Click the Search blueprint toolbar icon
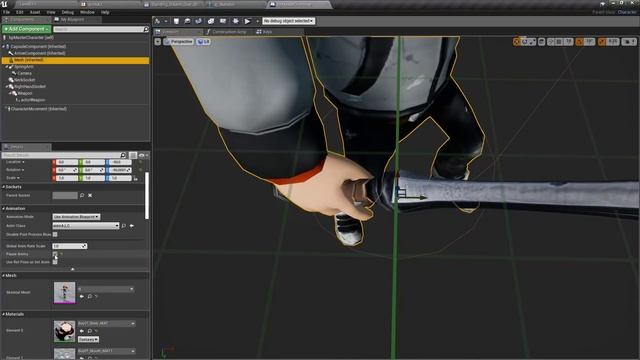Image resolution: width=640 pixels, height=360 pixels. (x=198, y=21)
